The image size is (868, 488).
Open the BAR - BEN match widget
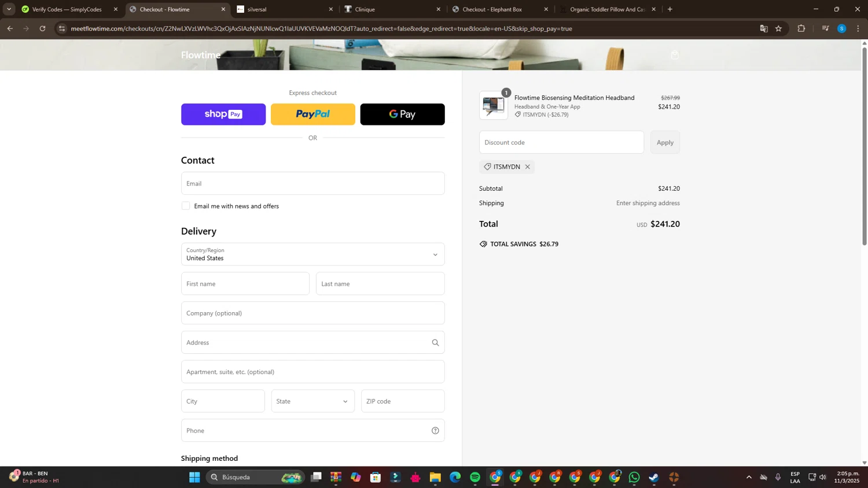click(35, 477)
